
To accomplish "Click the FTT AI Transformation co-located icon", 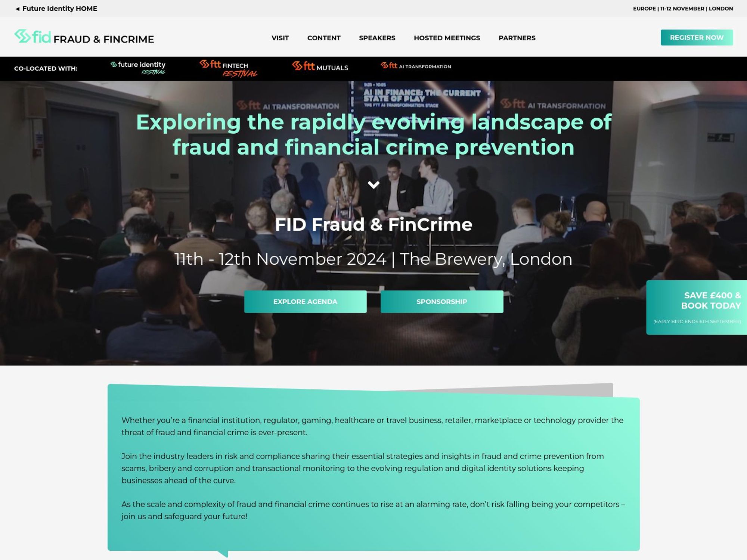I will (415, 66).
